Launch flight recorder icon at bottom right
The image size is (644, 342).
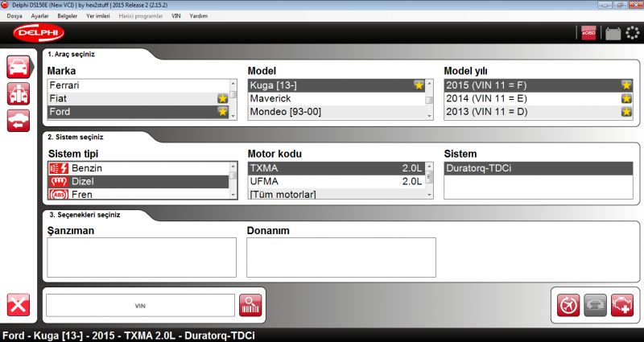point(568,306)
